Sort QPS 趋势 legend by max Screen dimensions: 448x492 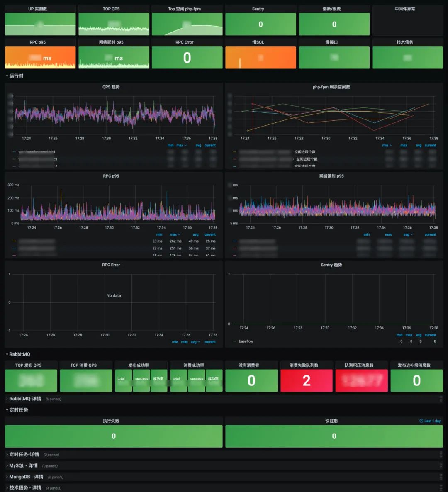tap(181, 145)
